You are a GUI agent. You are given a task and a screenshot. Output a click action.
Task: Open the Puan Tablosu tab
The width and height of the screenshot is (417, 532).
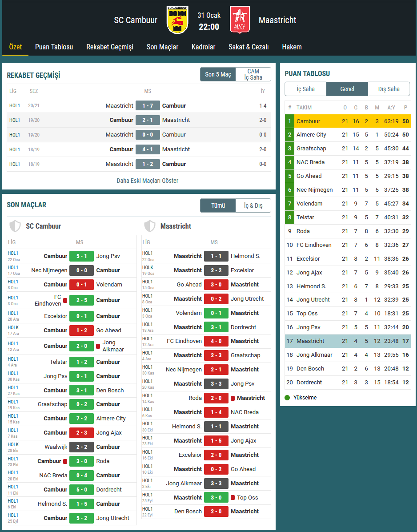54,47
